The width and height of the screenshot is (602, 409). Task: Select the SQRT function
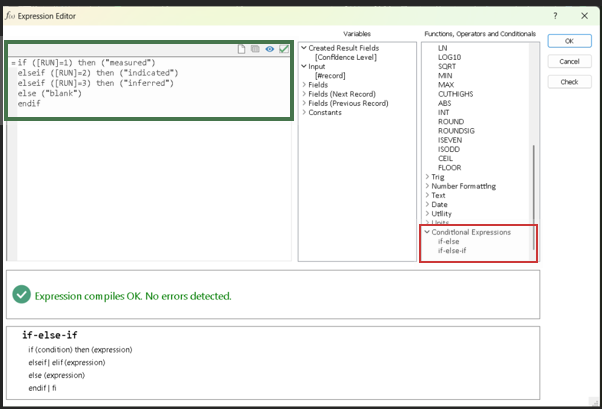click(447, 66)
